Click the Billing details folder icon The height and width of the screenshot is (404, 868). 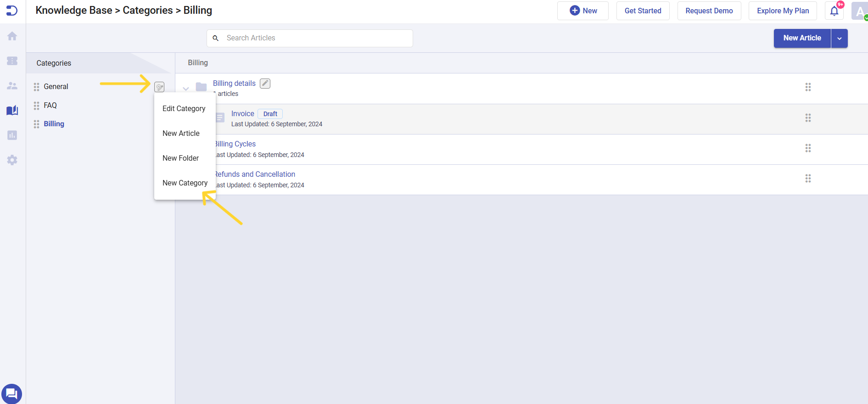click(201, 87)
